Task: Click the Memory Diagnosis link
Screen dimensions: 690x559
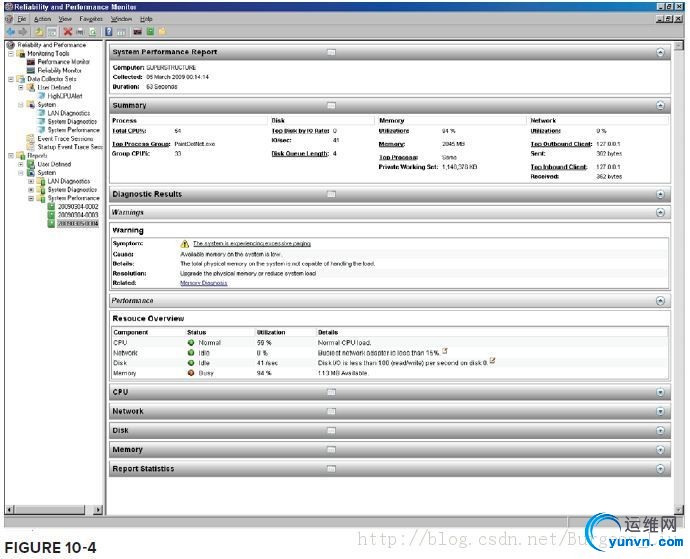Action: click(x=203, y=283)
